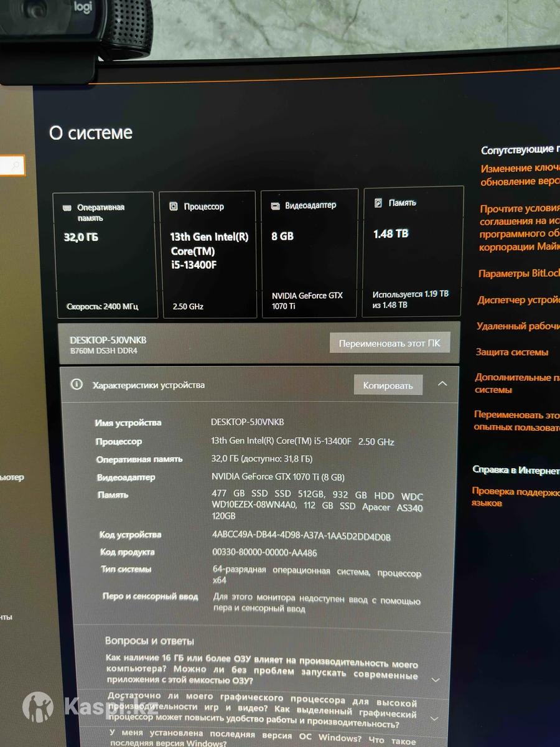Open the Удаленный рабочий стол link
The width and height of the screenshot is (560, 747).
(x=518, y=326)
